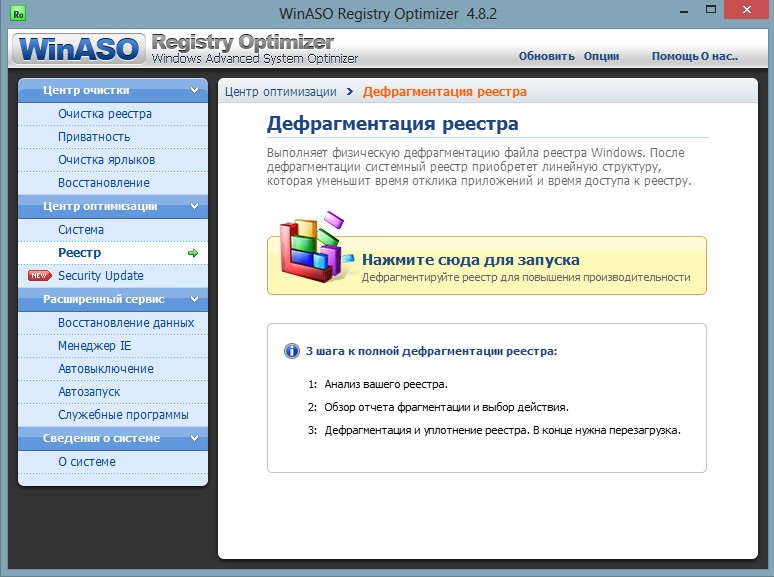Open Восстановление данных item
Image resolution: width=774 pixels, height=577 pixels.
[x=113, y=323]
